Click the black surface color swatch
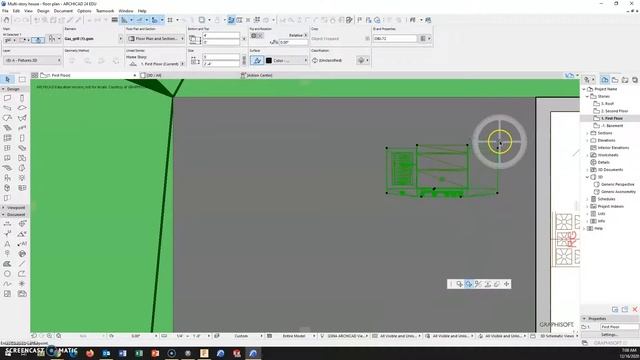Viewport: 640px width, 360px height. pos(269,60)
